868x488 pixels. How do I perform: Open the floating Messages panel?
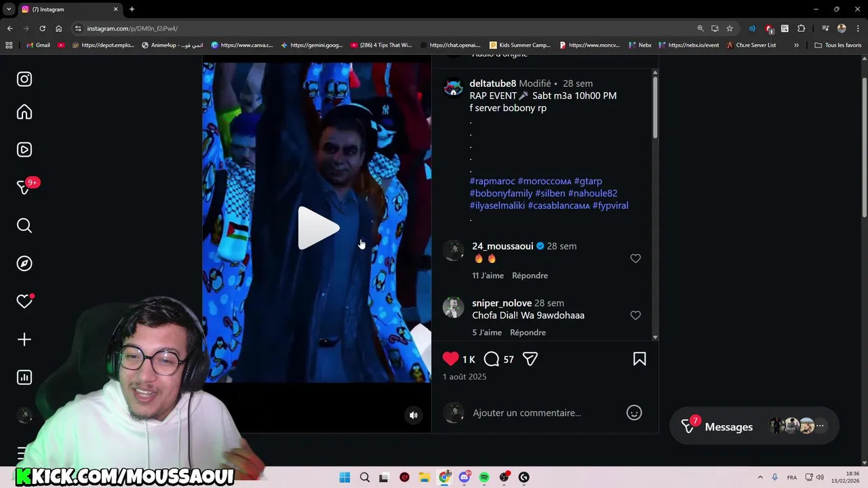click(x=754, y=426)
